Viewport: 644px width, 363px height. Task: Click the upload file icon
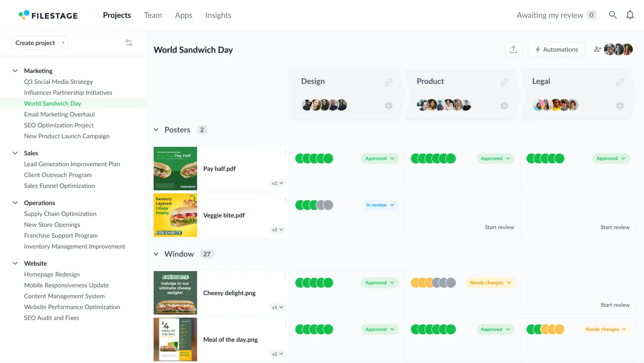coord(513,50)
